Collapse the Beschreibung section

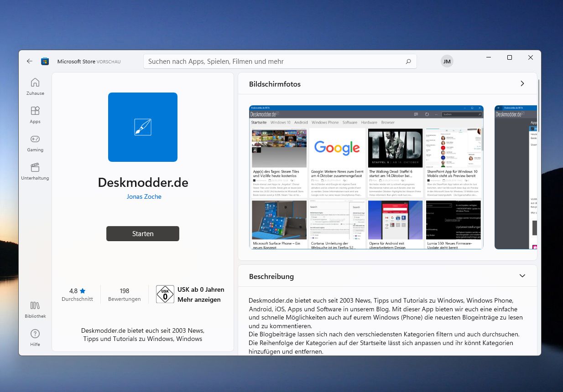pyautogui.click(x=522, y=276)
